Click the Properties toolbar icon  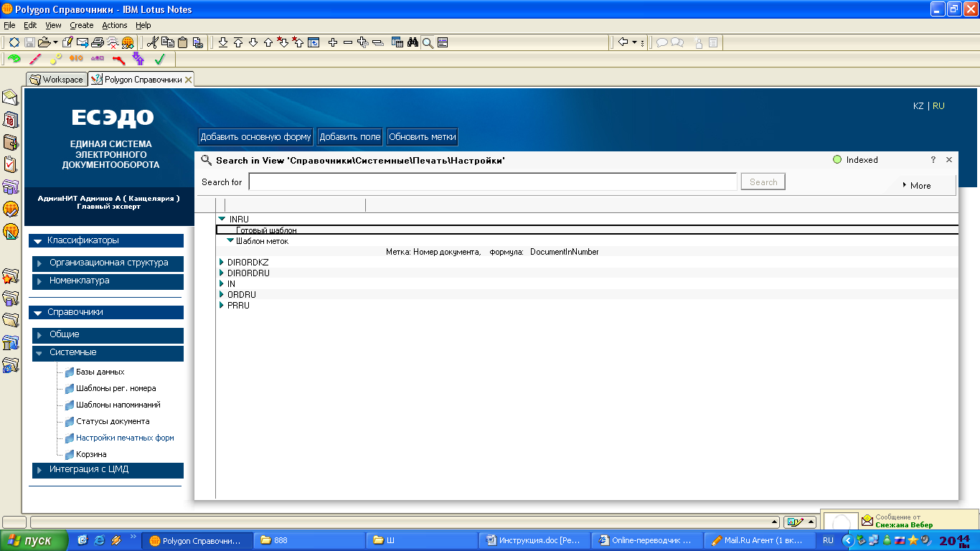pyautogui.click(x=14, y=42)
